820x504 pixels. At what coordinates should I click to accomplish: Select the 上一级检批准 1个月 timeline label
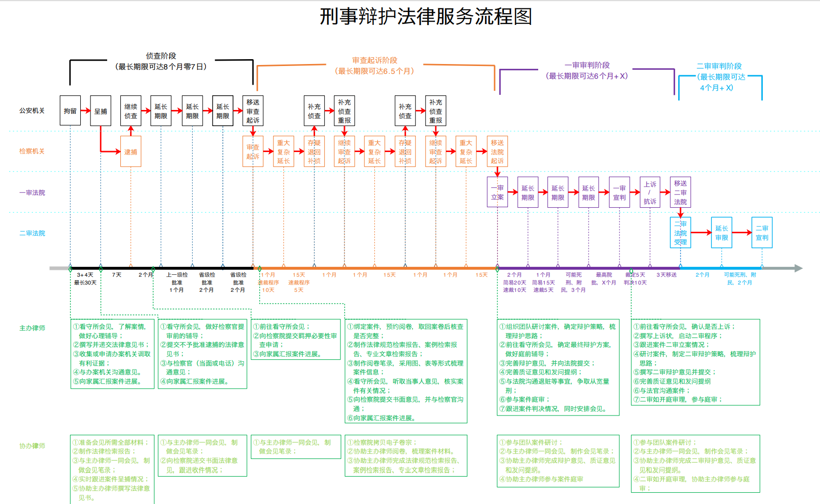coord(177,282)
